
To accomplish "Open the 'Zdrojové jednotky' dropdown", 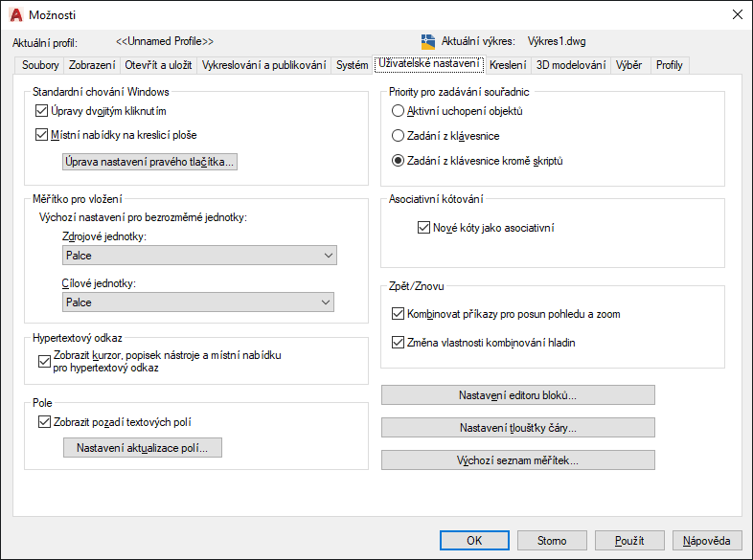I will [198, 256].
